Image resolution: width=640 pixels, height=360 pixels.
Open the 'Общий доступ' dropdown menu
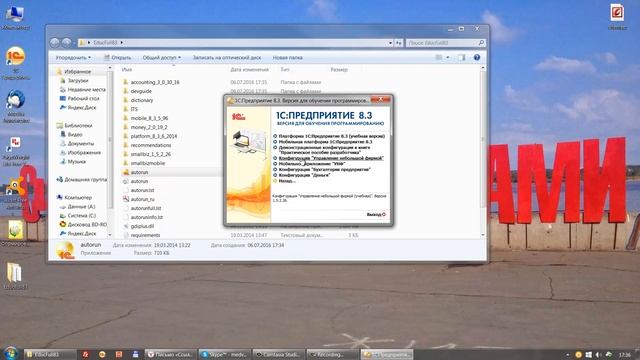pyautogui.click(x=161, y=58)
